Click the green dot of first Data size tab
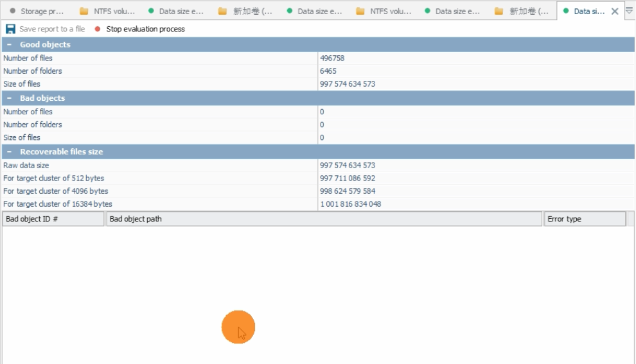Viewport: 636px width, 364px height. click(151, 11)
